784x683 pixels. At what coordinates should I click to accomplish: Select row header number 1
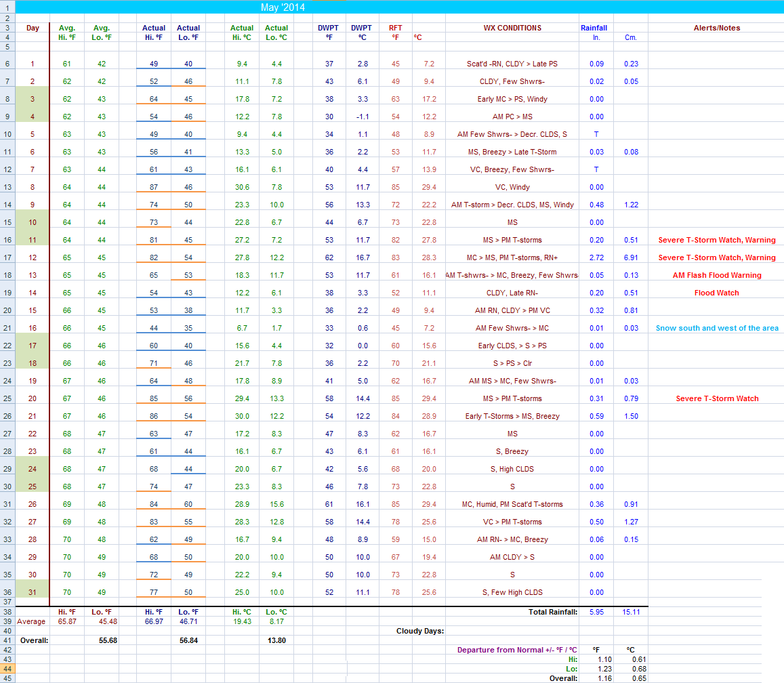point(7,7)
